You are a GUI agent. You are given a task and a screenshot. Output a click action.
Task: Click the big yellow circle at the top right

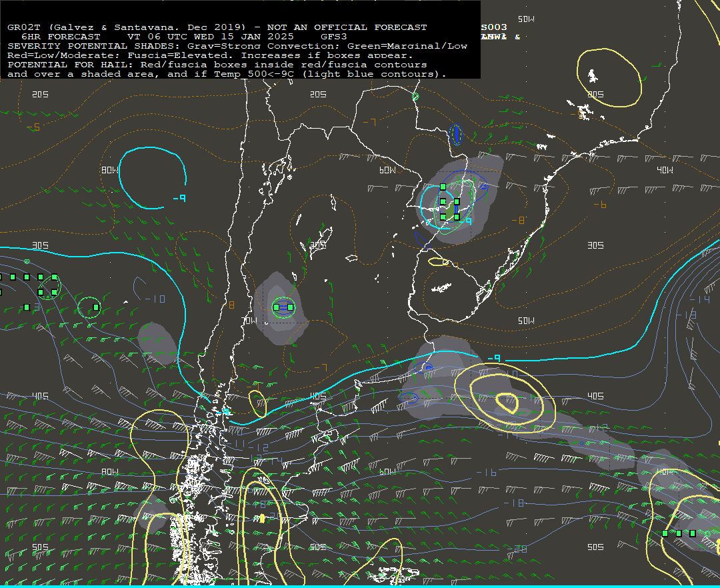(x=609, y=78)
